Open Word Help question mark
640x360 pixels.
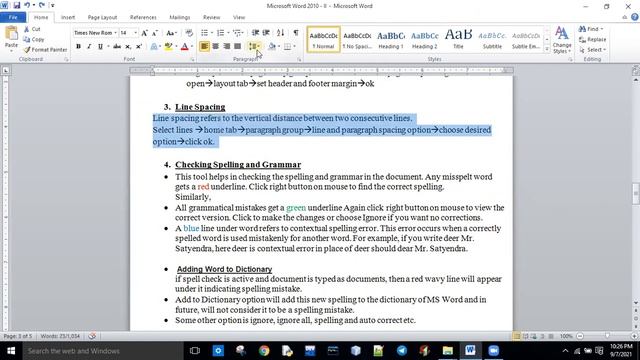pyautogui.click(x=634, y=17)
